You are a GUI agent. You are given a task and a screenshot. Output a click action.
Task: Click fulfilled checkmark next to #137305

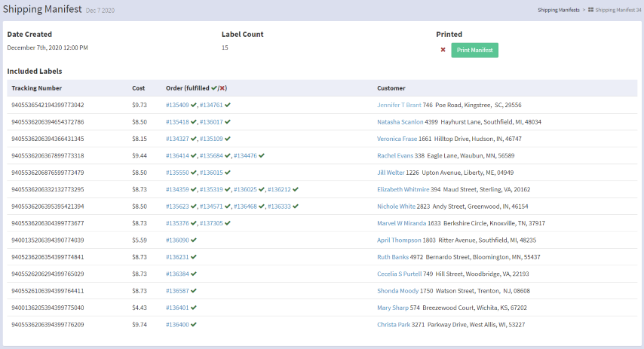pyautogui.click(x=228, y=223)
